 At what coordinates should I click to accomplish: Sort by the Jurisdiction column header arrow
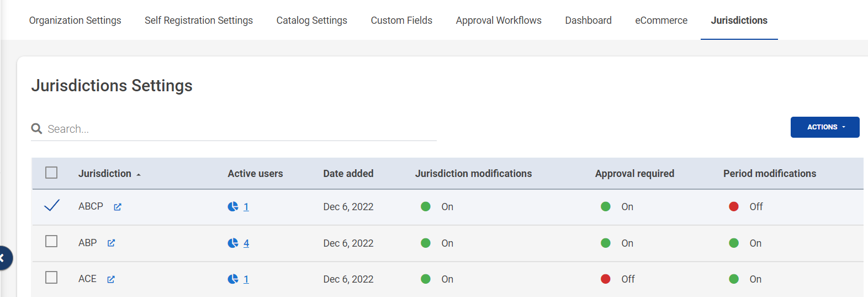[139, 174]
